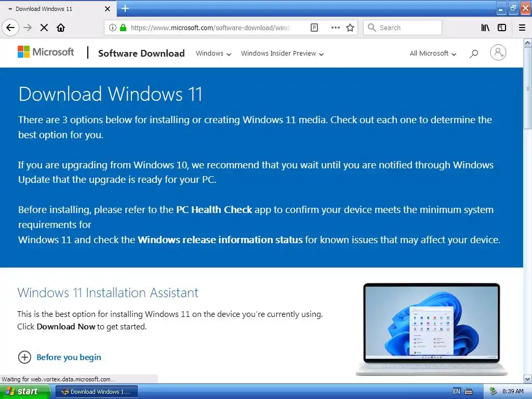
Task: Stop loading the page with X button
Action: (44, 28)
